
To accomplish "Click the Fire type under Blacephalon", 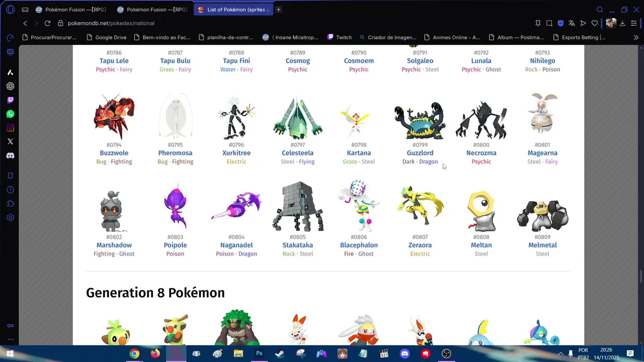I will pos(349,254).
